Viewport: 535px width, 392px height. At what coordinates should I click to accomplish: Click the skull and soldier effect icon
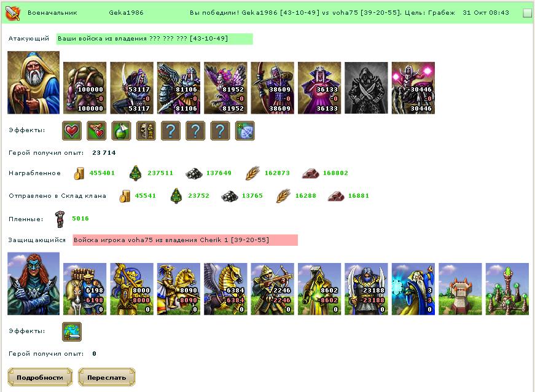[146, 131]
